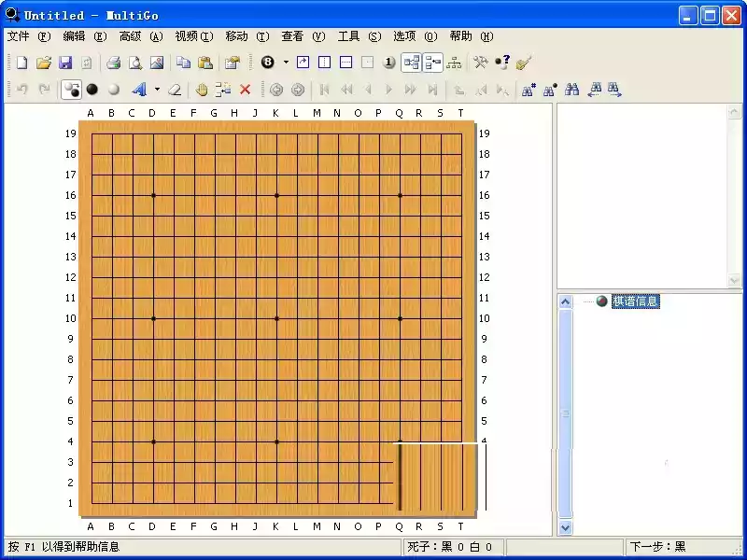Toggle the game tree view button
This screenshot has height=560, width=747.
(x=413, y=63)
